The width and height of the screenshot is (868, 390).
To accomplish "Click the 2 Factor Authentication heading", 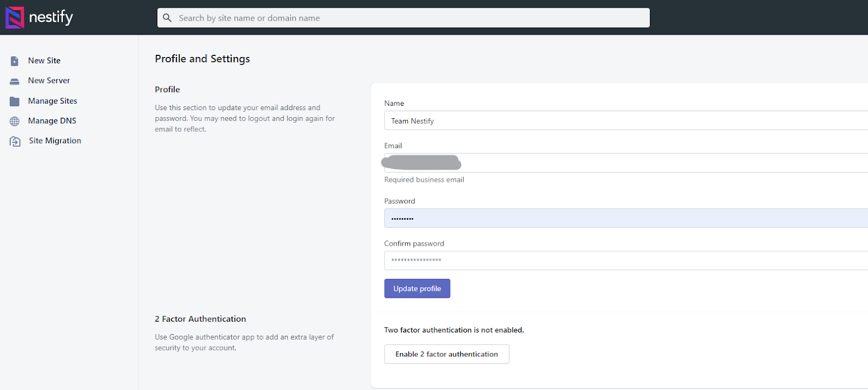I will tap(200, 319).
